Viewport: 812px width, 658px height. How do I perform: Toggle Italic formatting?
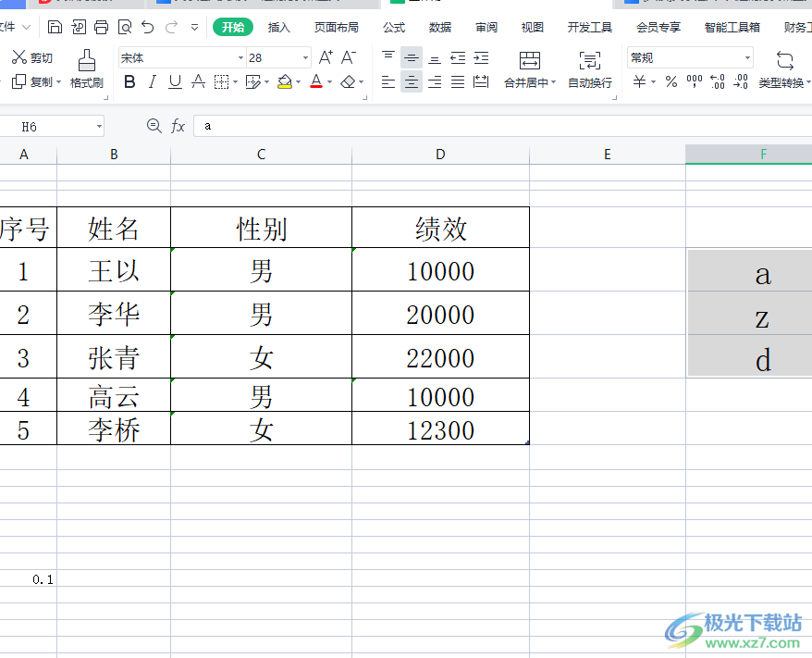pos(153,81)
